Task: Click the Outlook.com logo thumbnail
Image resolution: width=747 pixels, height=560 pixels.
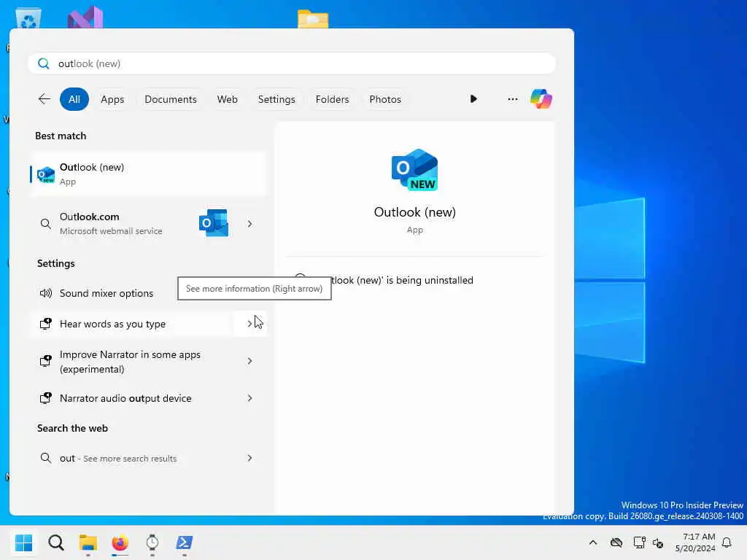Action: point(214,223)
